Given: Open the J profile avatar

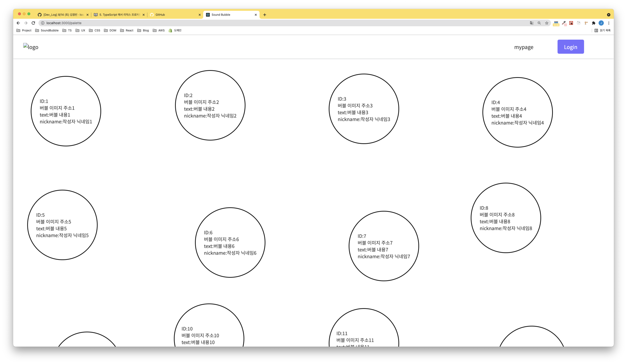Looking at the screenshot, I should pyautogui.click(x=601, y=23).
